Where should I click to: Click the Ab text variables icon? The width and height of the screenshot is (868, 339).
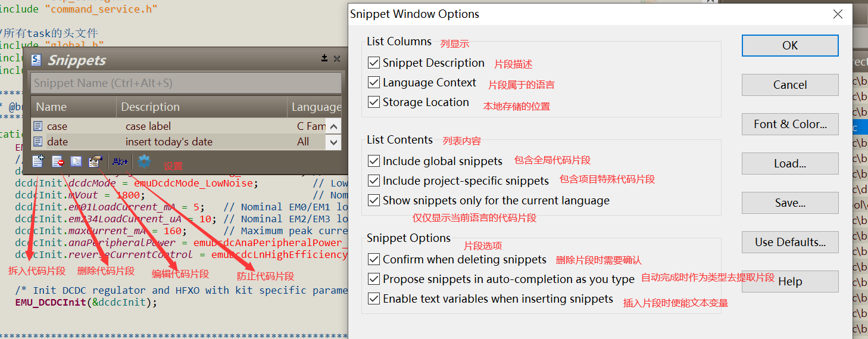(x=120, y=161)
